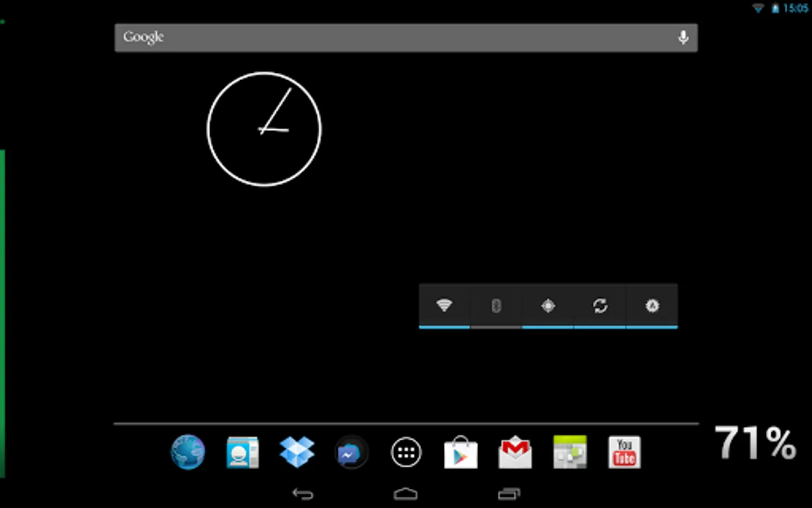Open the Recent apps overview
The width and height of the screenshot is (812, 508).
(x=509, y=494)
